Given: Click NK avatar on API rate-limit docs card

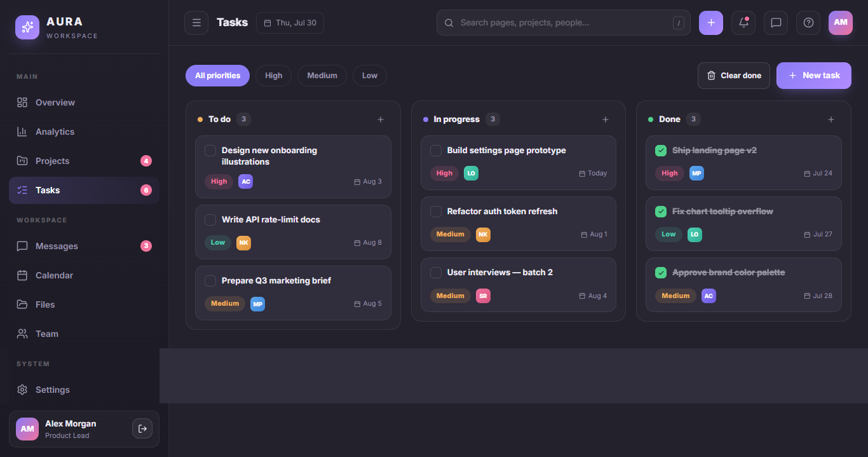Looking at the screenshot, I should [244, 243].
